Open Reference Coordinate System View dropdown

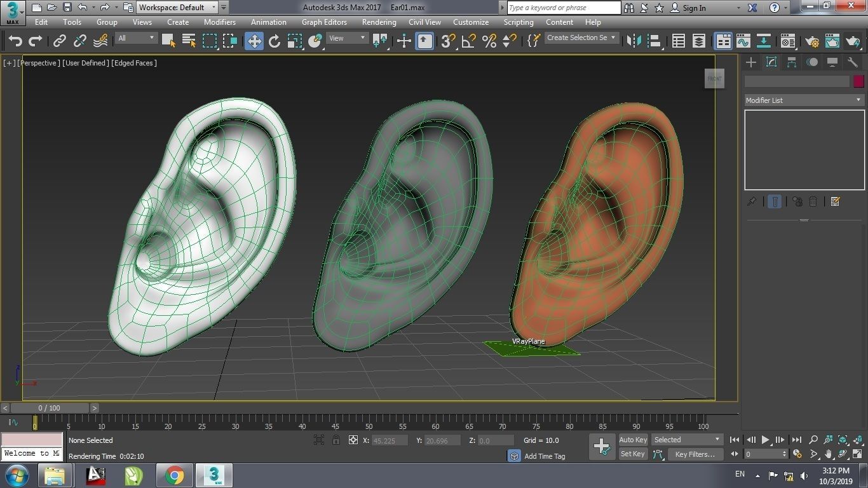pos(347,38)
